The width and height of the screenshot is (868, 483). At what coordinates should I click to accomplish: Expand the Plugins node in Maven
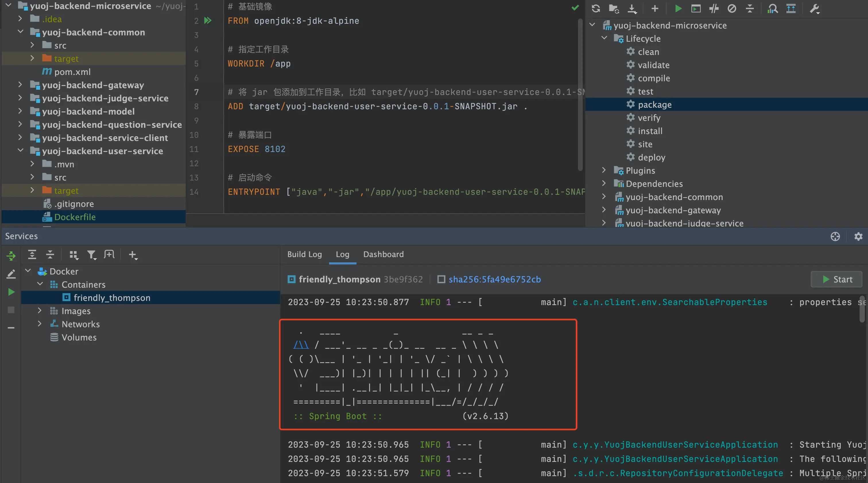tap(603, 170)
